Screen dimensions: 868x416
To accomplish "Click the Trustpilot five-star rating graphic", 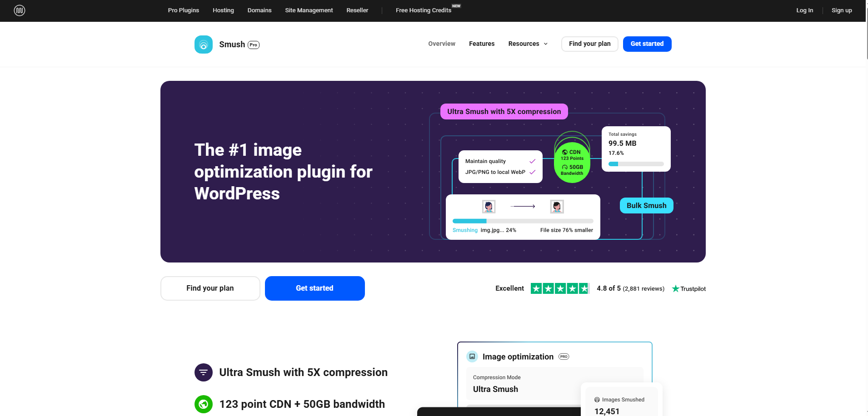I will pyautogui.click(x=560, y=288).
